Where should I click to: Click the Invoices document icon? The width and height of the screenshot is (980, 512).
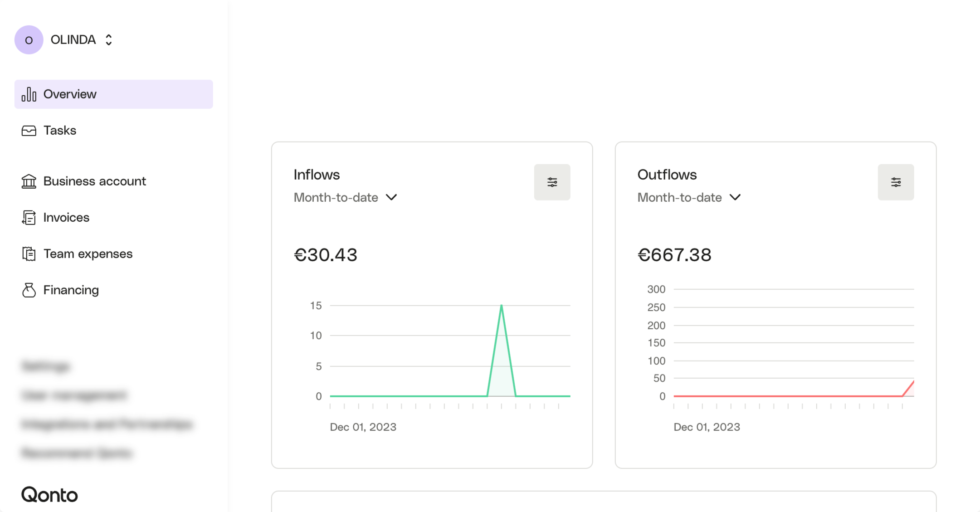29,218
